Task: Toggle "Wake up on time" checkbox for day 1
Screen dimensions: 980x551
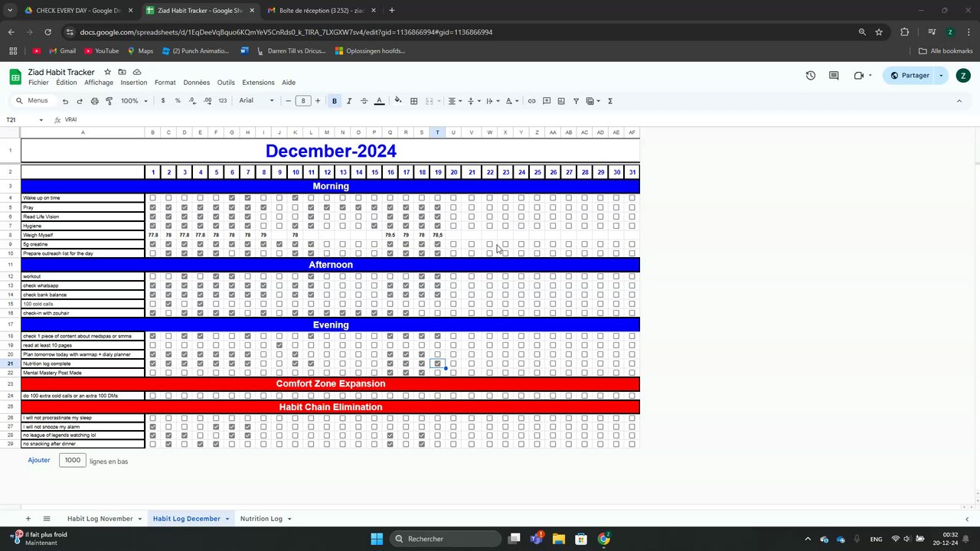Action: coord(152,198)
